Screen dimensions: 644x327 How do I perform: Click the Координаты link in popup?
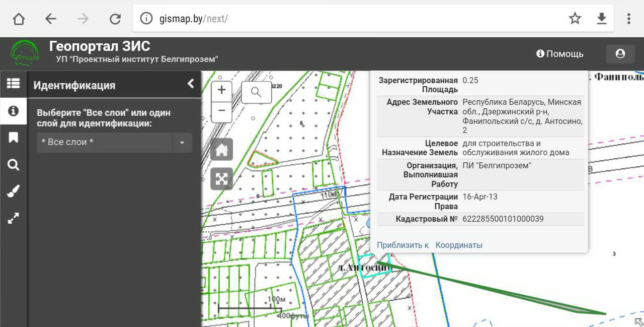(x=459, y=245)
